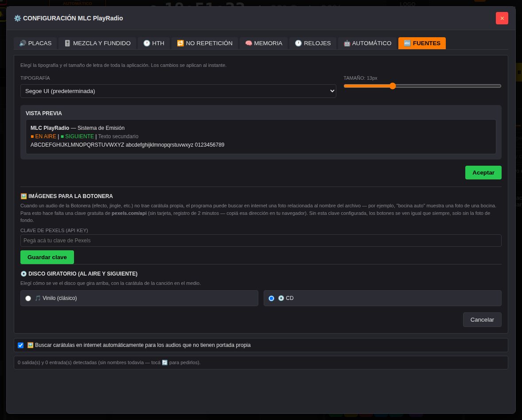Focus the Pexels API key field

coord(261,241)
